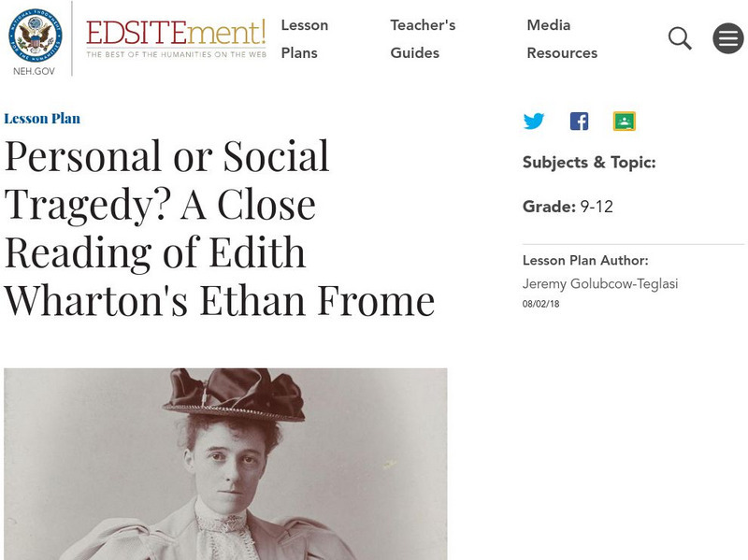The width and height of the screenshot is (748, 560).
Task: Click the Ethan Frome lesson title heading
Action: point(219,229)
